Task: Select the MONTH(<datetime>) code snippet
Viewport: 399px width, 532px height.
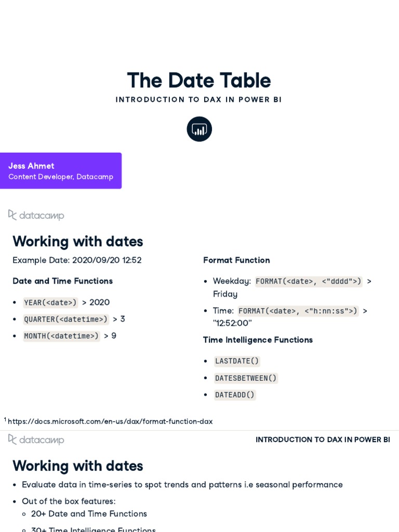Action: 61,336
